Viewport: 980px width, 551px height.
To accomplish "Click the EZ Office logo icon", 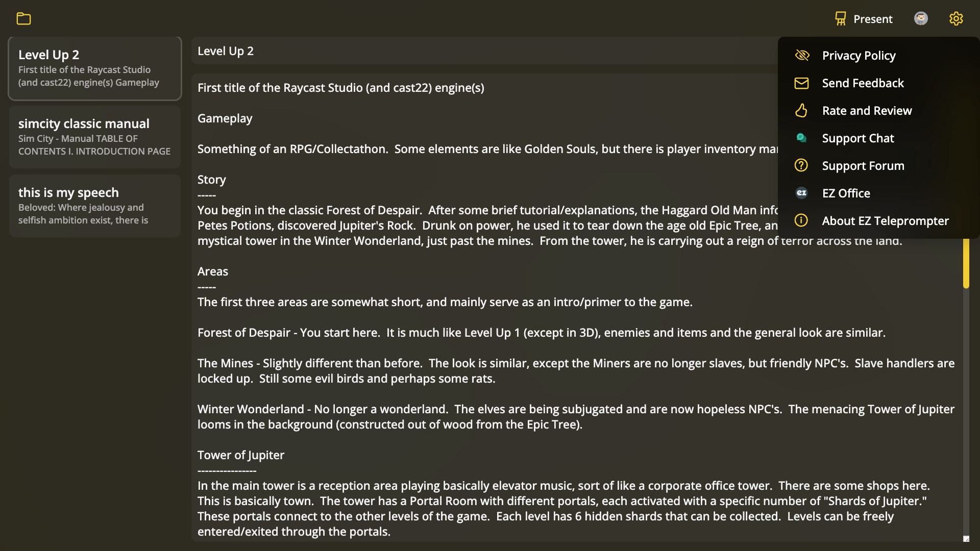I will (802, 193).
